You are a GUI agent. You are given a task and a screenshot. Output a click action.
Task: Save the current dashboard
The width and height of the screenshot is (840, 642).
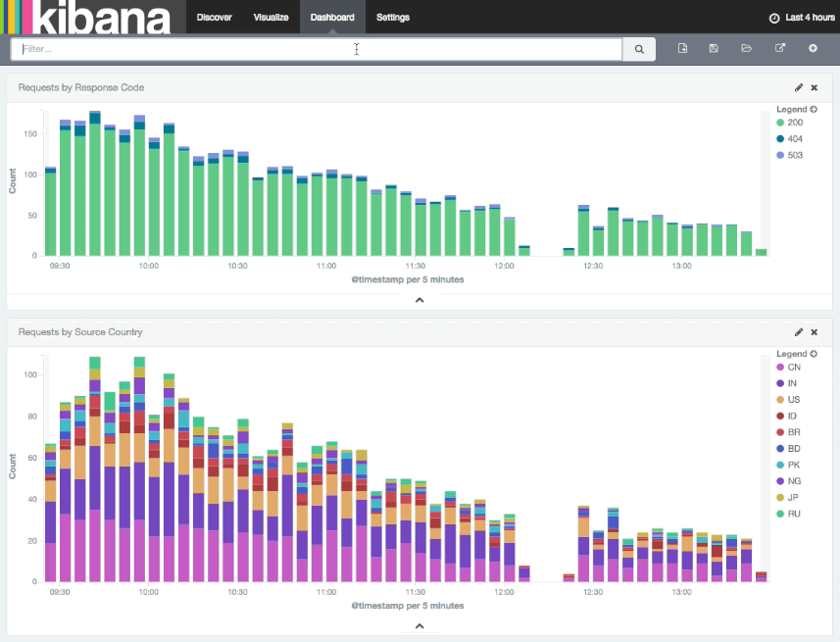tap(714, 48)
